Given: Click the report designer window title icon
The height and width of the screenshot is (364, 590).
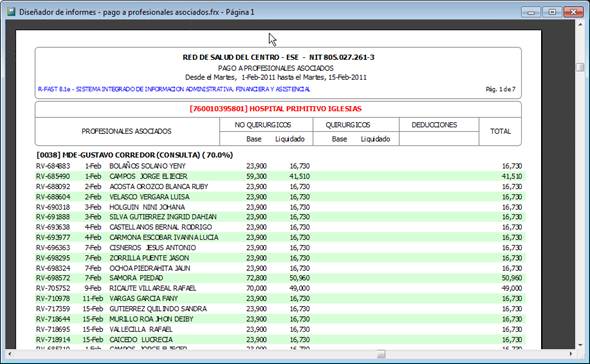Looking at the screenshot, I should (11, 12).
